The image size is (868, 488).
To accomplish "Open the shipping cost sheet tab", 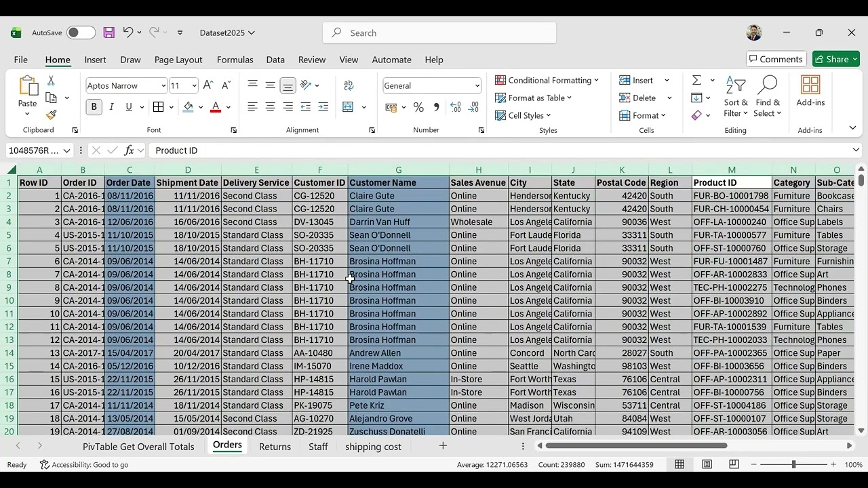I will [373, 447].
